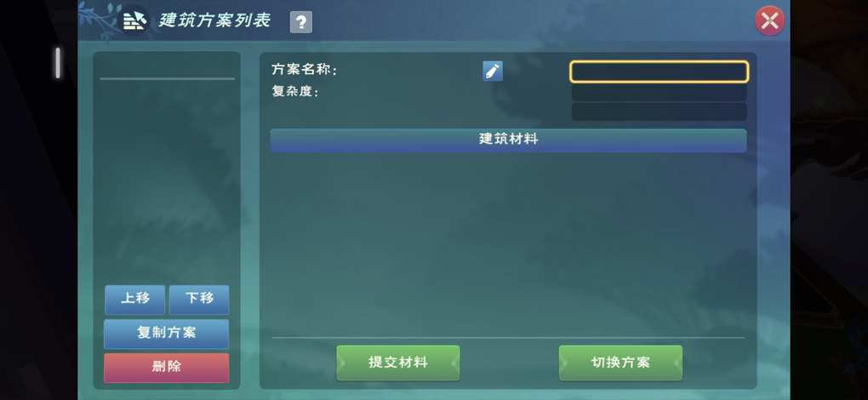Focus the yellow-highlighted input field
Screen dimensions: 868x400
pos(659,72)
